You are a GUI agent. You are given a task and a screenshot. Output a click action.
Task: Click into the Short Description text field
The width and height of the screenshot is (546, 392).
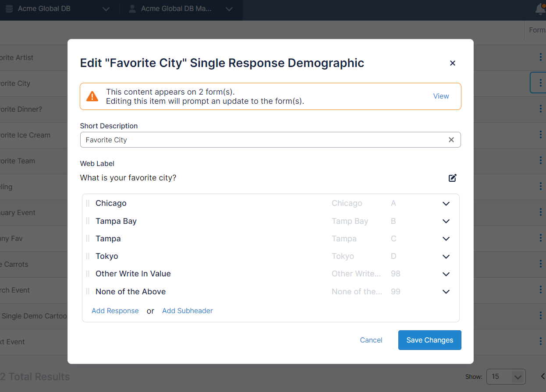[263, 140]
